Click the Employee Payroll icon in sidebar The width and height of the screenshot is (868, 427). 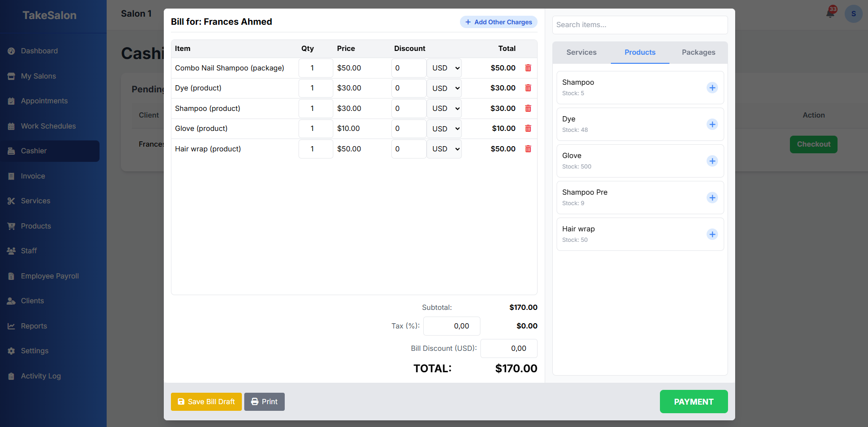click(11, 276)
